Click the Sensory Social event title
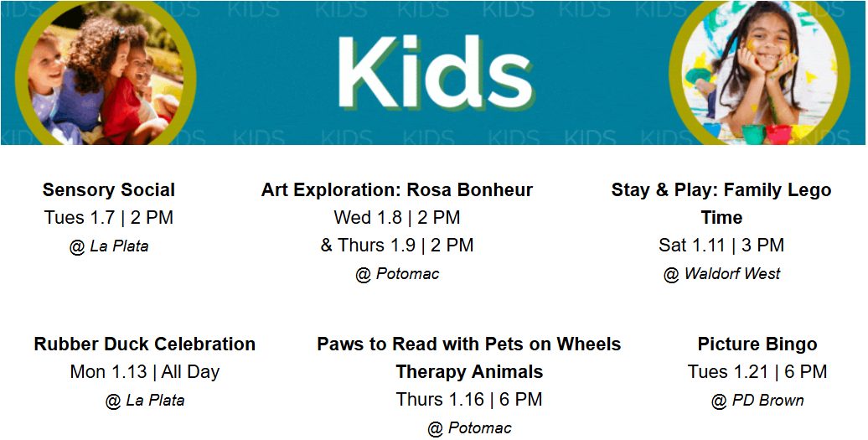Viewport: 868px width, 440px height. [109, 190]
